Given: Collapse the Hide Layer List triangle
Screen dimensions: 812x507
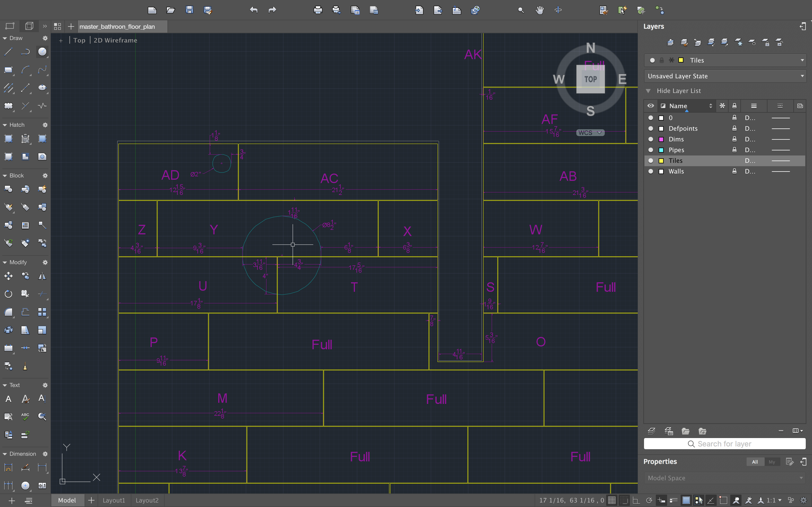Looking at the screenshot, I should coord(648,91).
